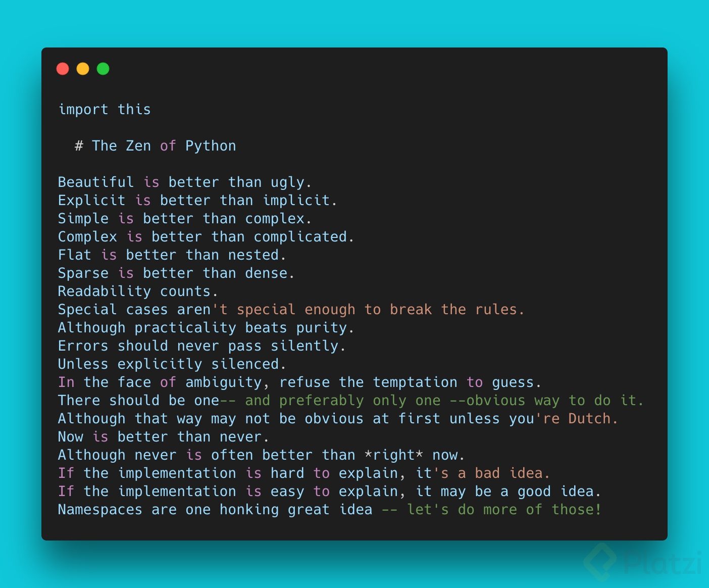Click 'Errors should never pass silently.' line
Image resolution: width=709 pixels, height=588 pixels.
tap(202, 346)
